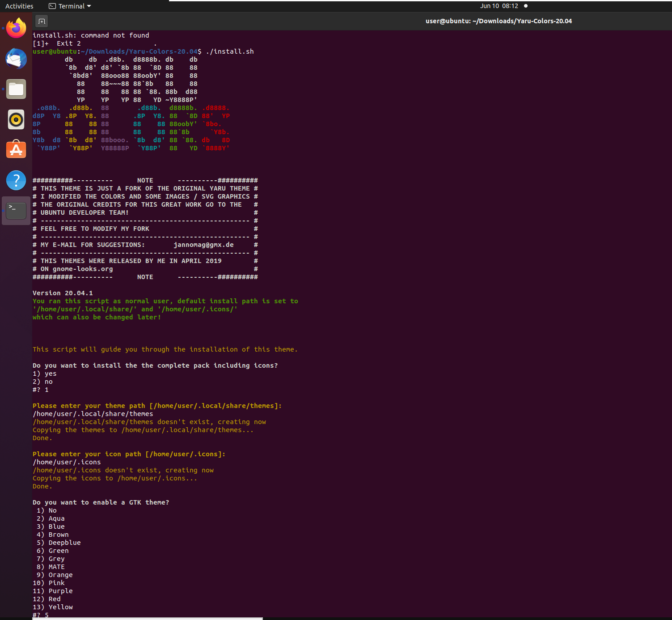Open the Help dock icon

(x=16, y=180)
